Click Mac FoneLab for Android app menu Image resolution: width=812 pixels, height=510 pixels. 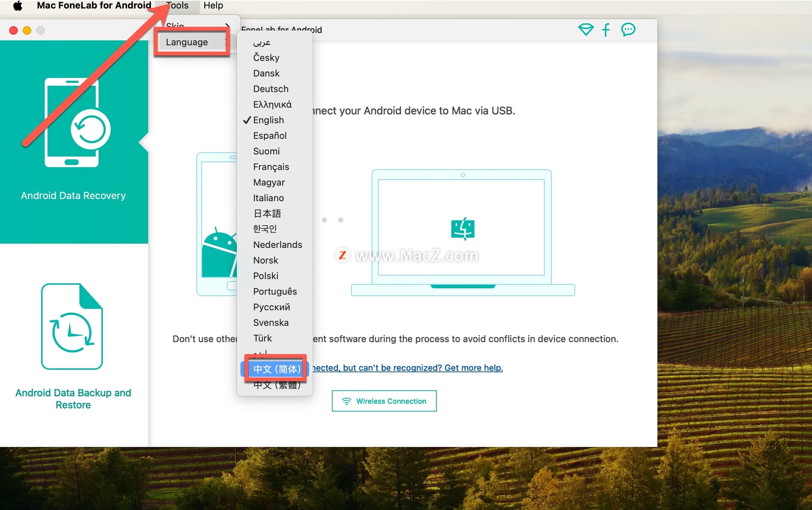94,5
